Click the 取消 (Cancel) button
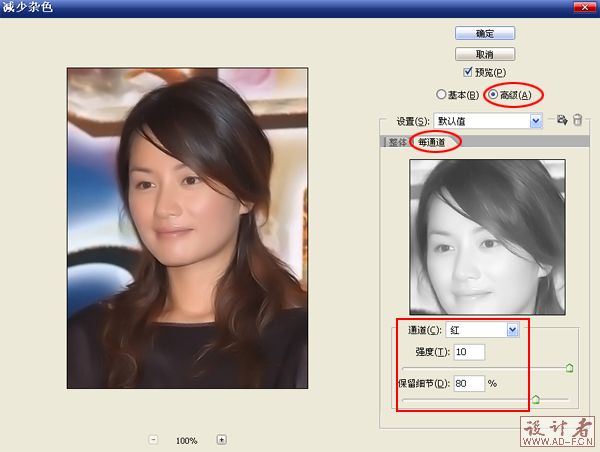The width and height of the screenshot is (600, 452). click(x=485, y=54)
